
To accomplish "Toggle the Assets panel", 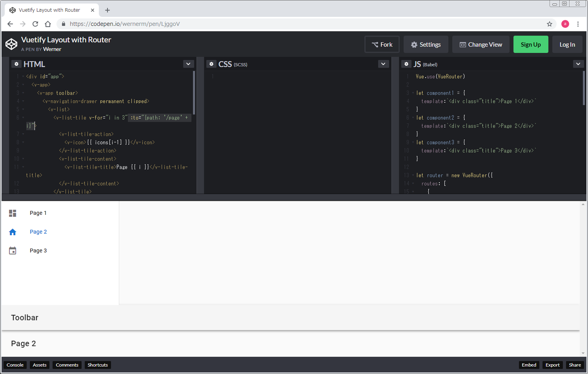I will tap(40, 365).
